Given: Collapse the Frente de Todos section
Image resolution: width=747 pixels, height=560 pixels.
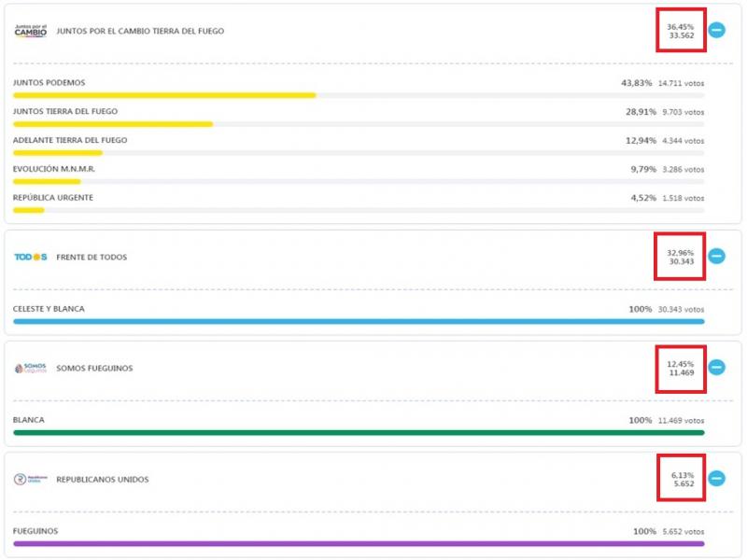Looking at the screenshot, I should [716, 256].
